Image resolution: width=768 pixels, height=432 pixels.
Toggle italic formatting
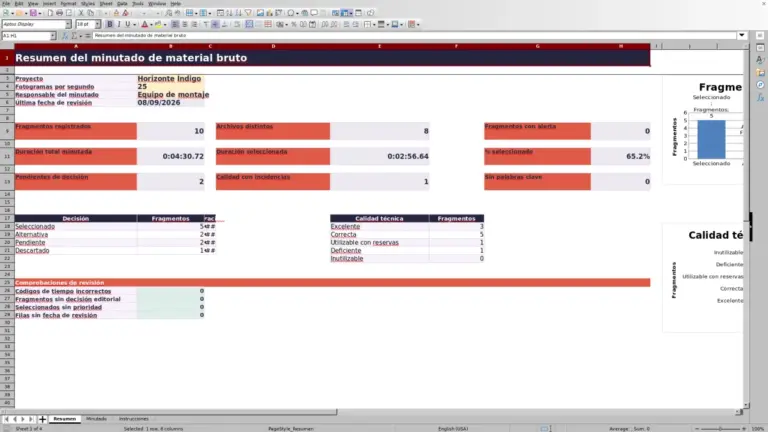click(119, 24)
